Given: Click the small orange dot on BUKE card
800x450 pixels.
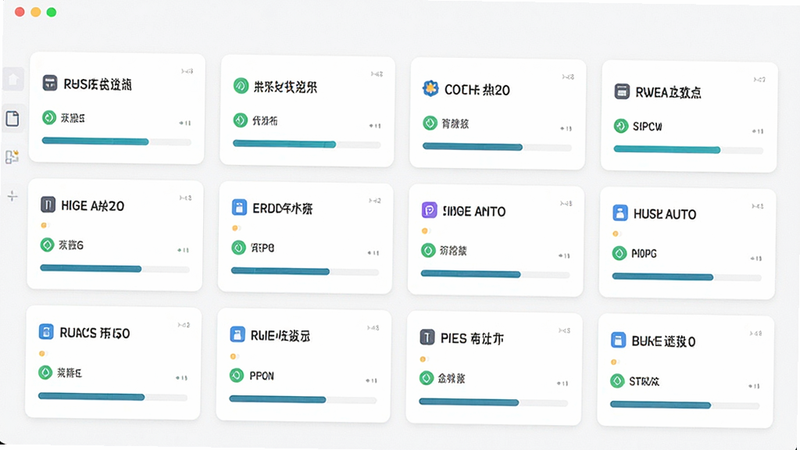Looking at the screenshot, I should 614,362.
